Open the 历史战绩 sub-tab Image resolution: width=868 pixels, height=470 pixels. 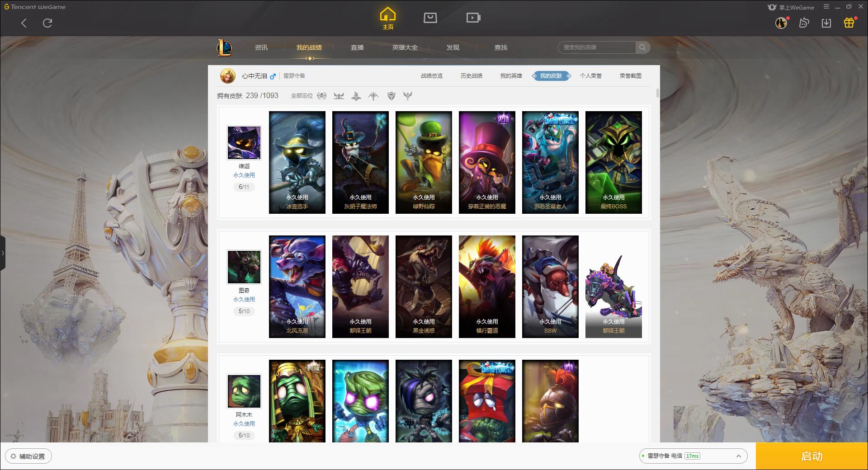pos(472,76)
